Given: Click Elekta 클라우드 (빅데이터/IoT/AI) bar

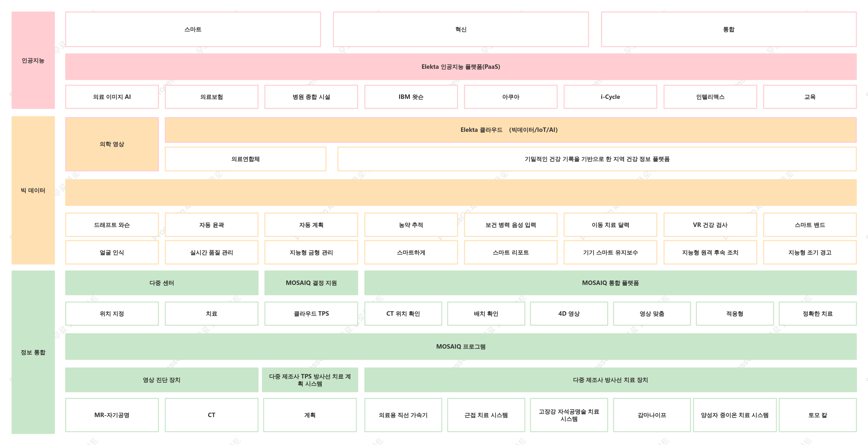Looking at the screenshot, I should pos(510,130).
